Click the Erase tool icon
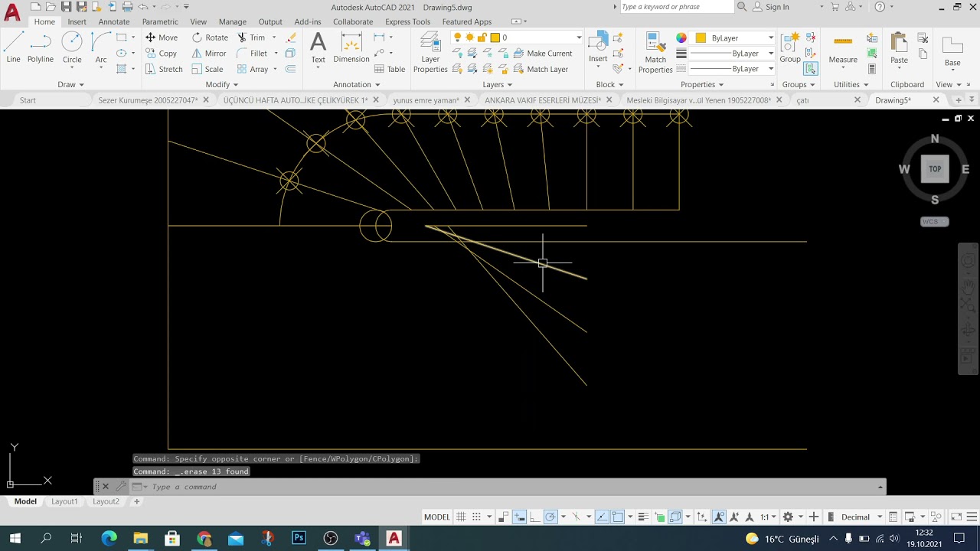980x551 pixels. 291,37
